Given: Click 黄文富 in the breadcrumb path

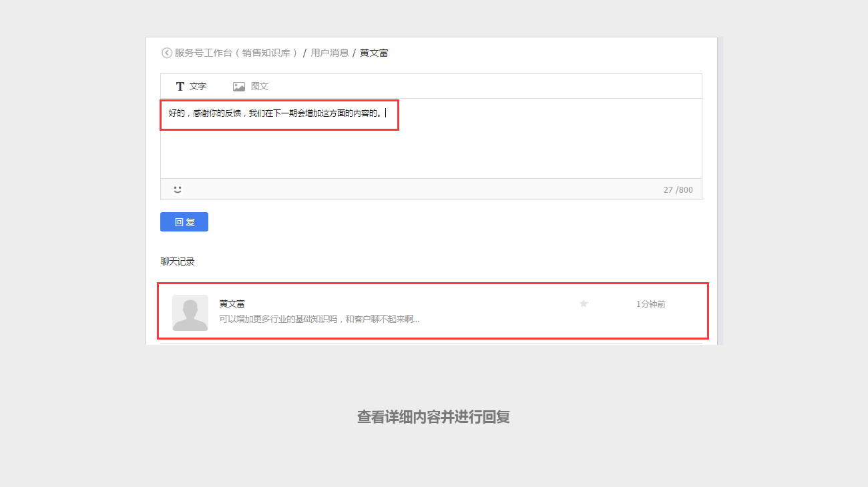Looking at the screenshot, I should point(374,53).
